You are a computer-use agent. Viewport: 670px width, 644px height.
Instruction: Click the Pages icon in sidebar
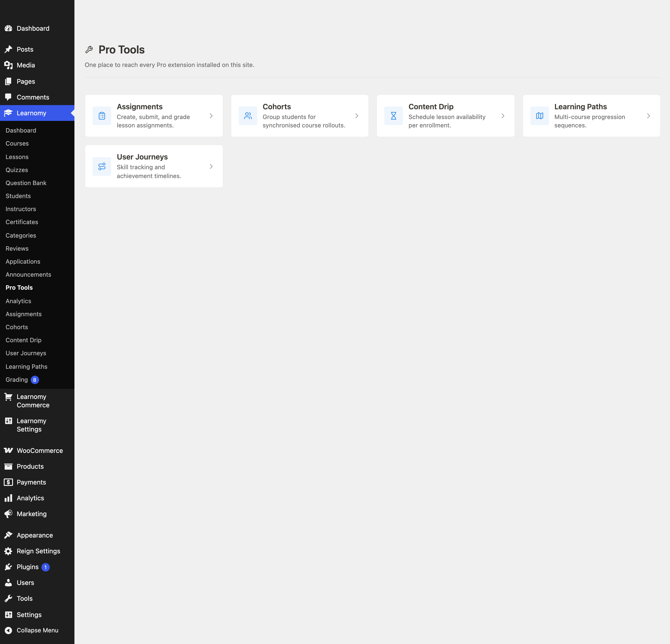[8, 81]
